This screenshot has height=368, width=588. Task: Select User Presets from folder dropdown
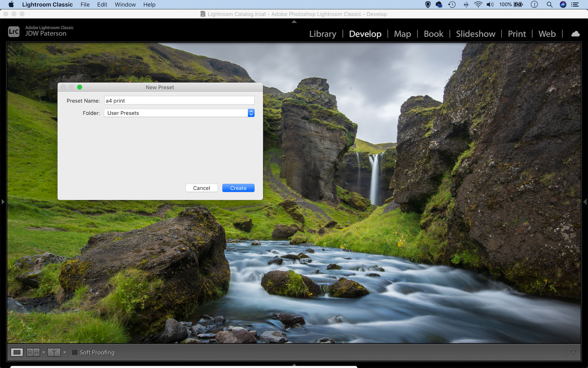click(179, 113)
